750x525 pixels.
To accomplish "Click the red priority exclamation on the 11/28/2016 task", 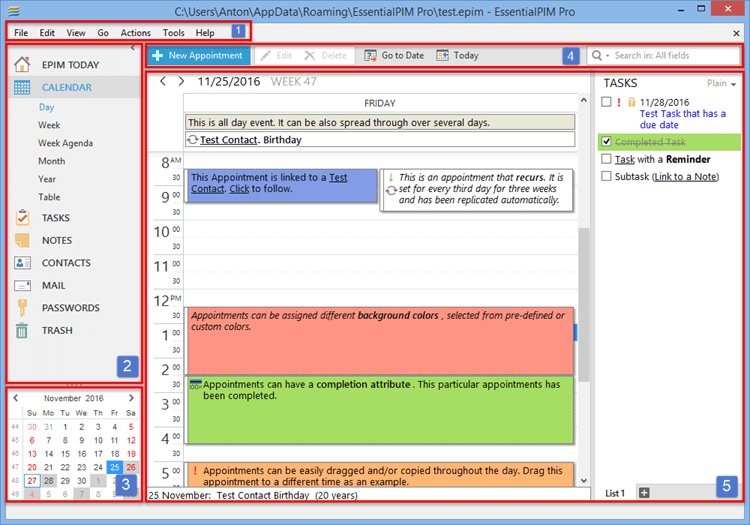I will point(619,102).
